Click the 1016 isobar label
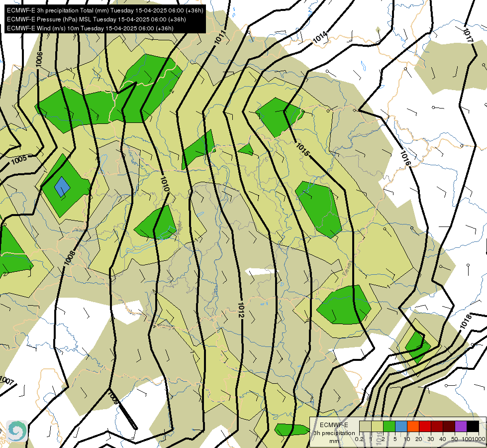This screenshot has width=487, height=448. click(x=405, y=158)
